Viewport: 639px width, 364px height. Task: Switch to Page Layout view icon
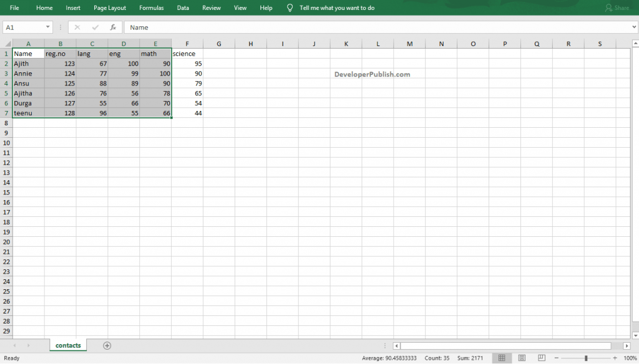522,358
